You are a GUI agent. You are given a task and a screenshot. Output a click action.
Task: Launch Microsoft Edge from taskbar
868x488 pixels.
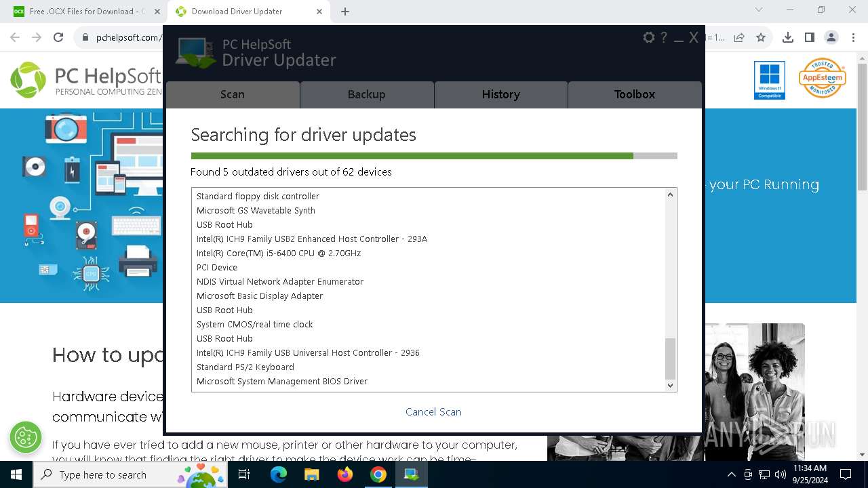click(x=279, y=474)
